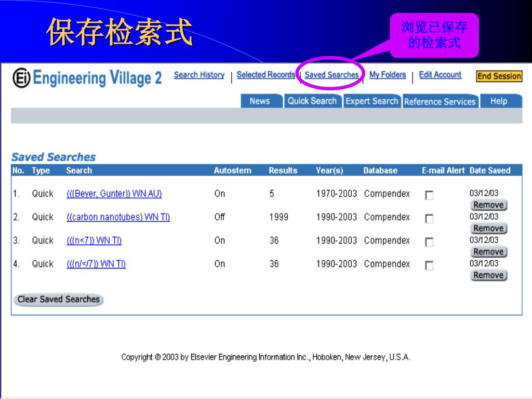
Task: Open the Help tab
Action: pos(501,101)
